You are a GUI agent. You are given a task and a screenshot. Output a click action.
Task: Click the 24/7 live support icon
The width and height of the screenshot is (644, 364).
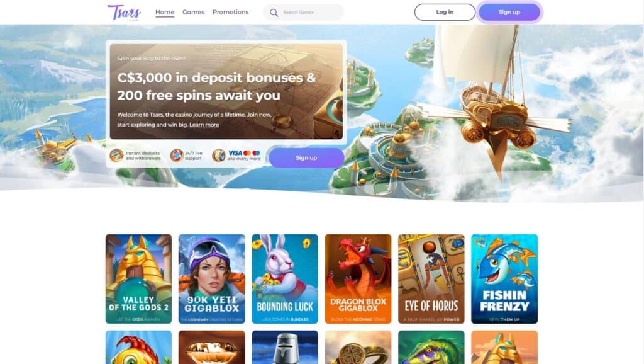coord(177,156)
